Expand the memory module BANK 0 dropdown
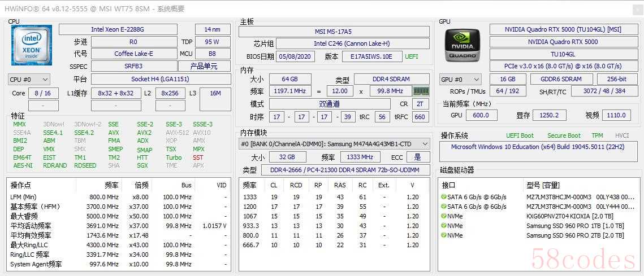The image size is (644, 276). point(334,144)
